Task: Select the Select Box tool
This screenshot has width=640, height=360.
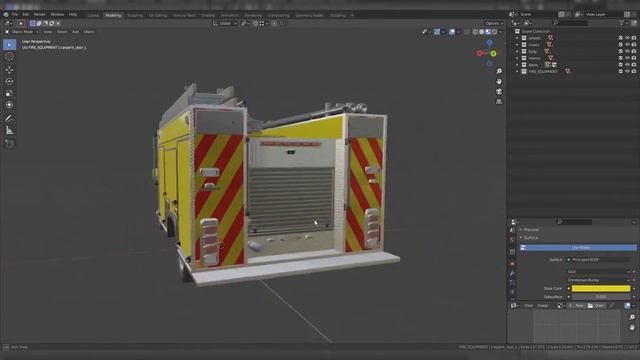Action: [9, 44]
